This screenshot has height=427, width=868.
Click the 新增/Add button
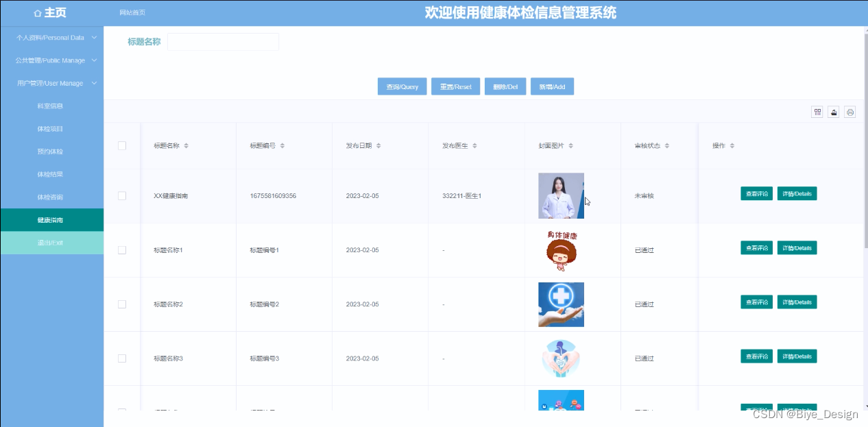(552, 86)
